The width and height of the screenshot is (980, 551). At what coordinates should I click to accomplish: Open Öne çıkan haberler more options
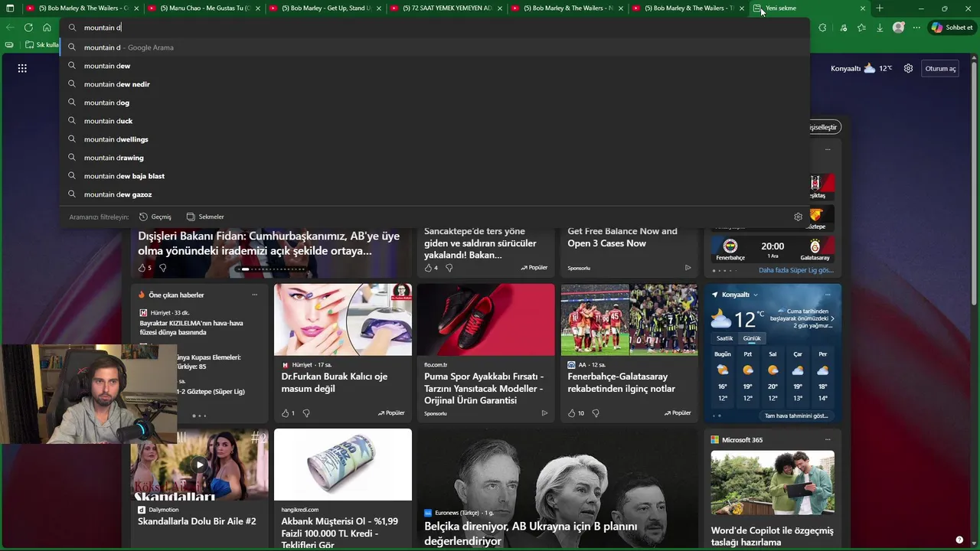255,295
